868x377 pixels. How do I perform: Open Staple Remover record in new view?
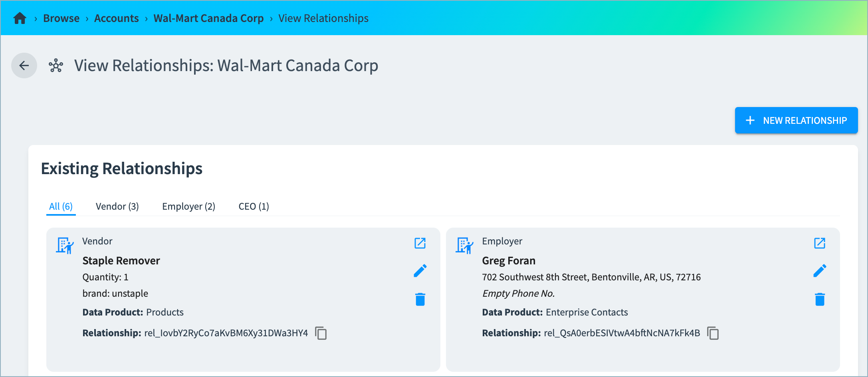pos(420,243)
